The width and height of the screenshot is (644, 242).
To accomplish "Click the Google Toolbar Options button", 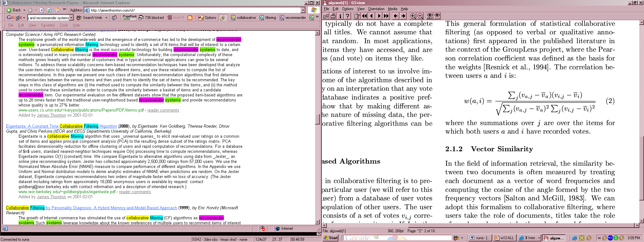I will click(207, 18).
